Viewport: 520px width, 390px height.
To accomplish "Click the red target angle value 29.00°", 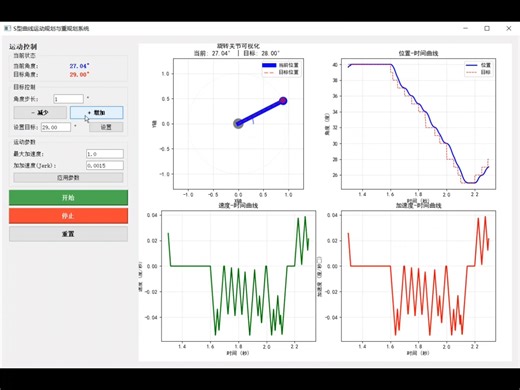I will point(79,74).
